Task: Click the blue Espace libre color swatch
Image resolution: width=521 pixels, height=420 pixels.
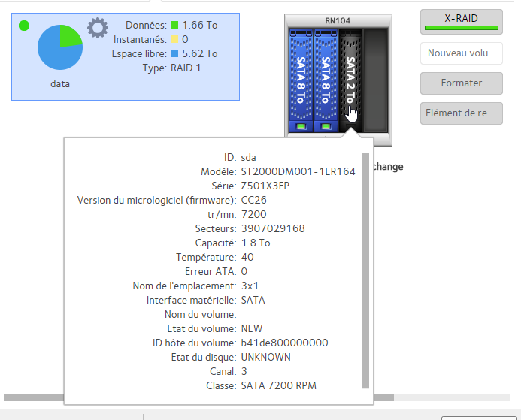Action: [x=174, y=53]
